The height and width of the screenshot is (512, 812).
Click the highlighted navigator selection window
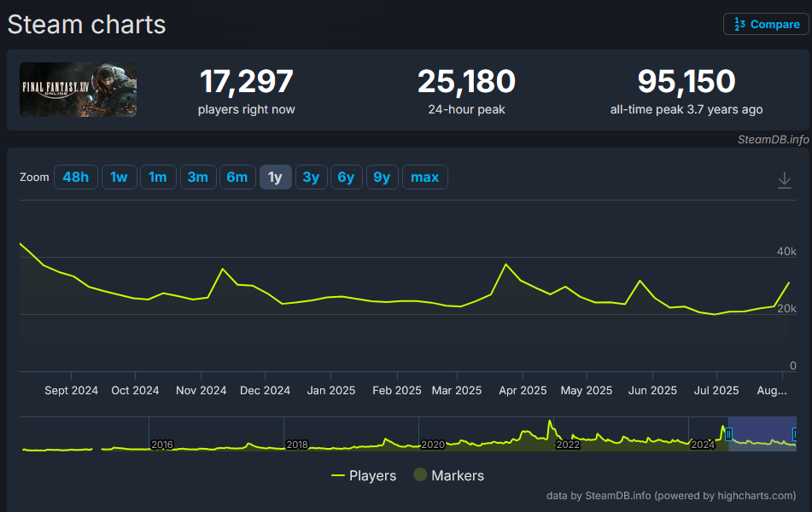click(762, 433)
